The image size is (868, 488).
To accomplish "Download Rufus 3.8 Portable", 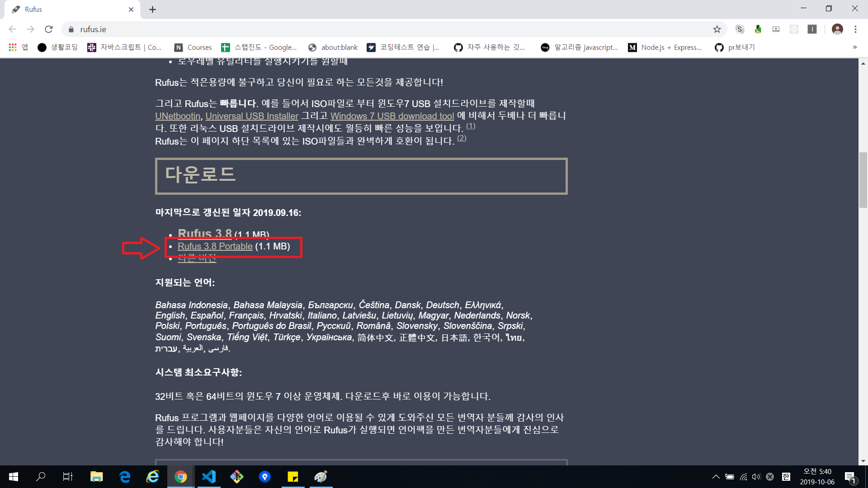I will point(215,246).
